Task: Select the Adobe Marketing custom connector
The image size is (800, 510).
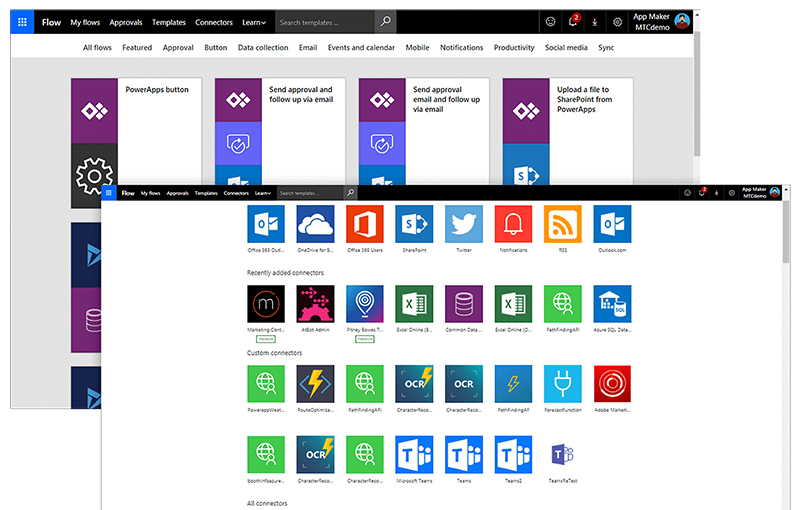Action: tap(612, 385)
